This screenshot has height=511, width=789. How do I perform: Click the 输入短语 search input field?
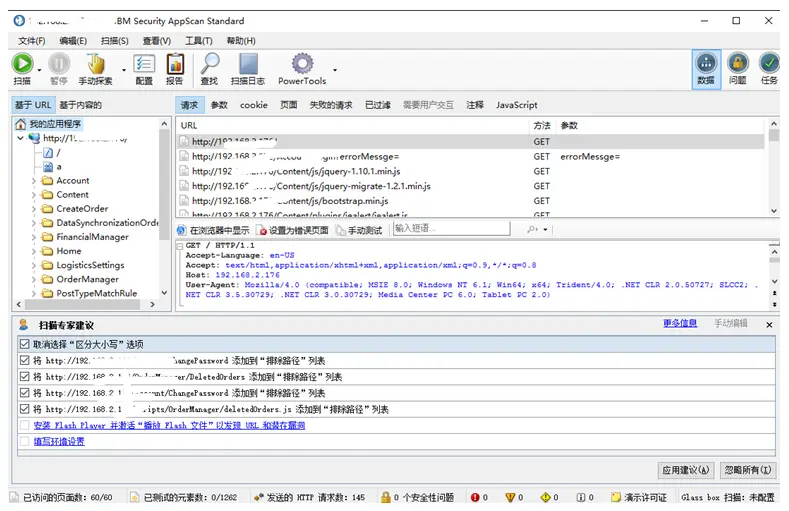(451, 228)
